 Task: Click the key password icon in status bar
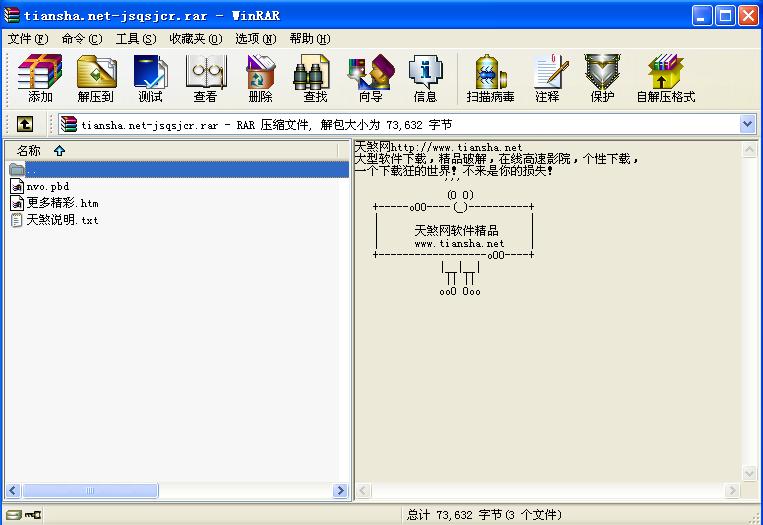(33, 514)
